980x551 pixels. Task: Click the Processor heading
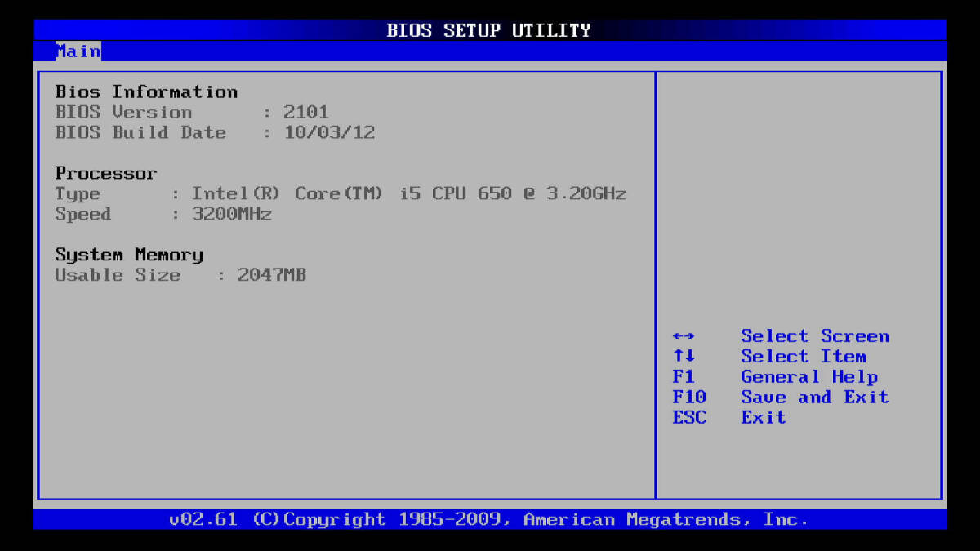point(106,173)
